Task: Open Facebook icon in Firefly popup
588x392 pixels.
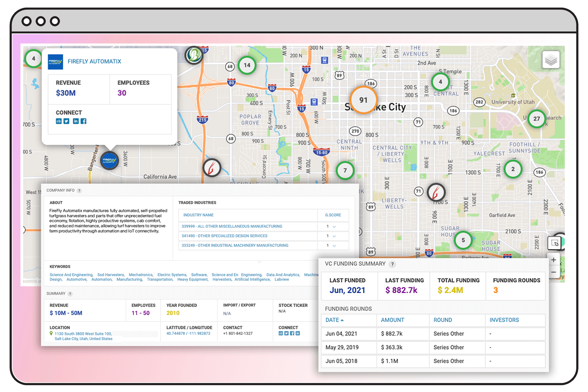Action: (83, 121)
